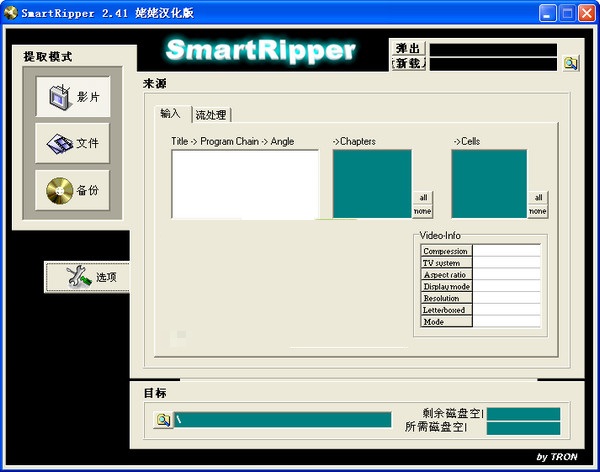Click inside the Title -> Program Chain list box

(x=244, y=183)
